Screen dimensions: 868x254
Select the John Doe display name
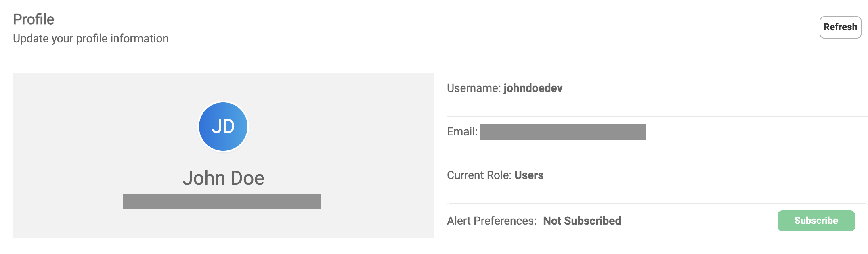coord(223,178)
